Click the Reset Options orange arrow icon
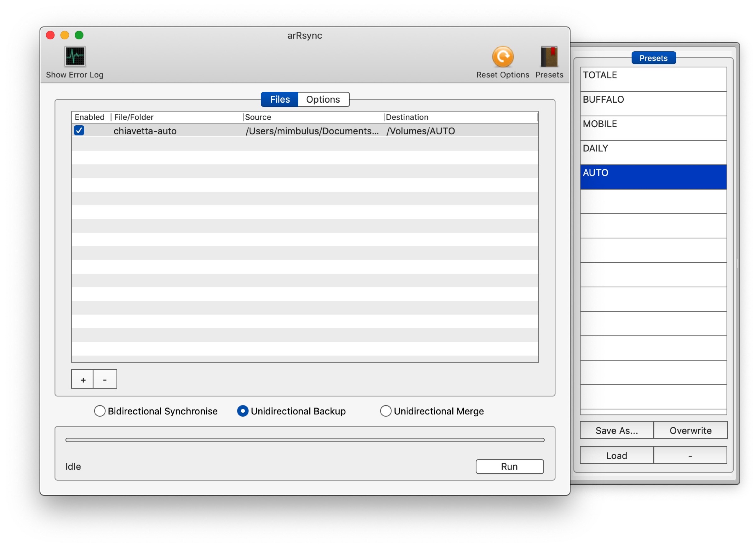The height and width of the screenshot is (548, 756). 502,57
